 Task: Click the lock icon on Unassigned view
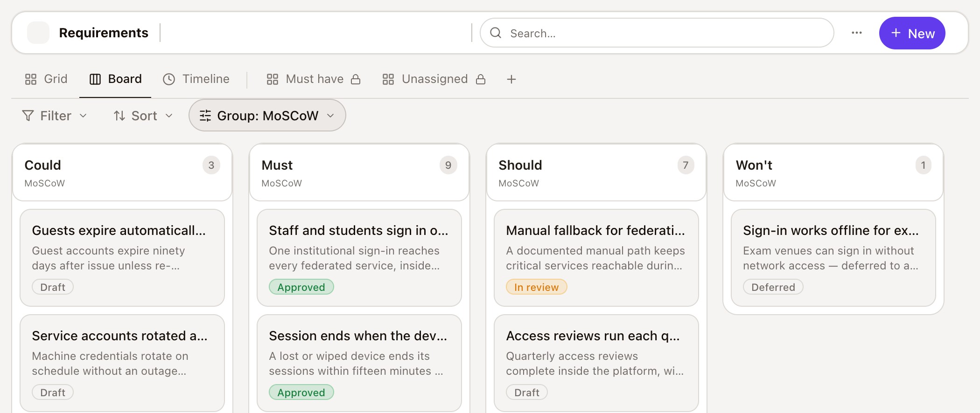click(481, 79)
